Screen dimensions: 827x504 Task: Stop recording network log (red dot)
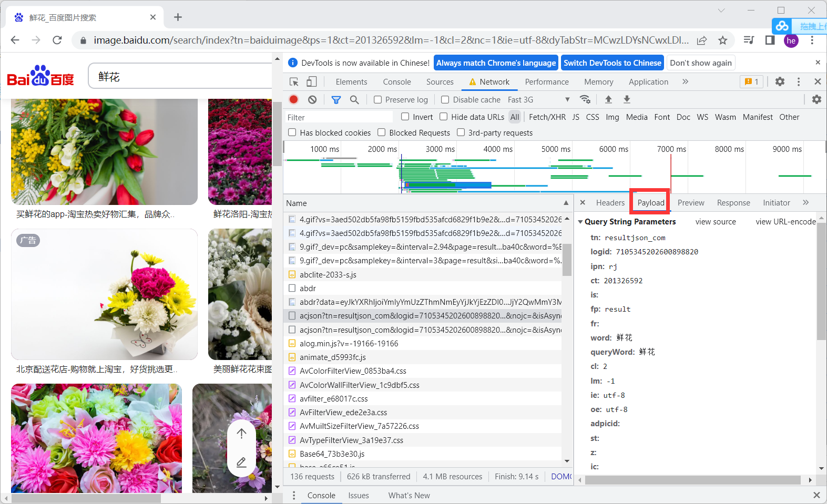(x=294, y=99)
